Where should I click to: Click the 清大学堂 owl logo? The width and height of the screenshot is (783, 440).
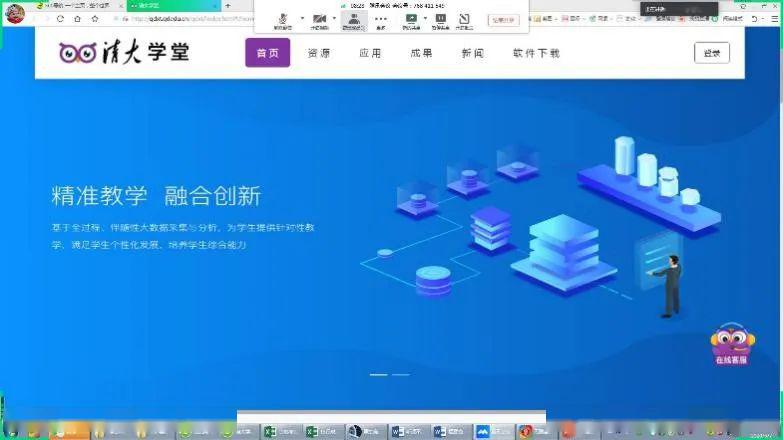click(124, 52)
